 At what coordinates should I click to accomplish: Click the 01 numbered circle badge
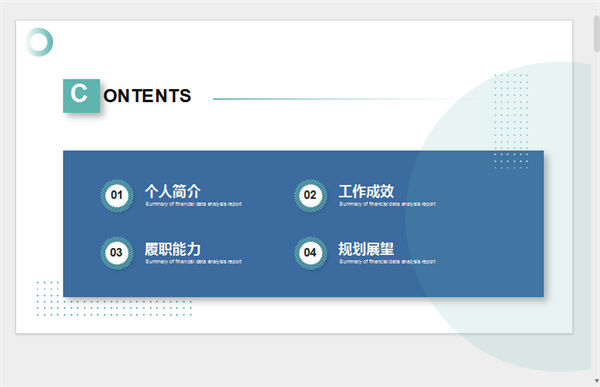pyautogui.click(x=117, y=195)
